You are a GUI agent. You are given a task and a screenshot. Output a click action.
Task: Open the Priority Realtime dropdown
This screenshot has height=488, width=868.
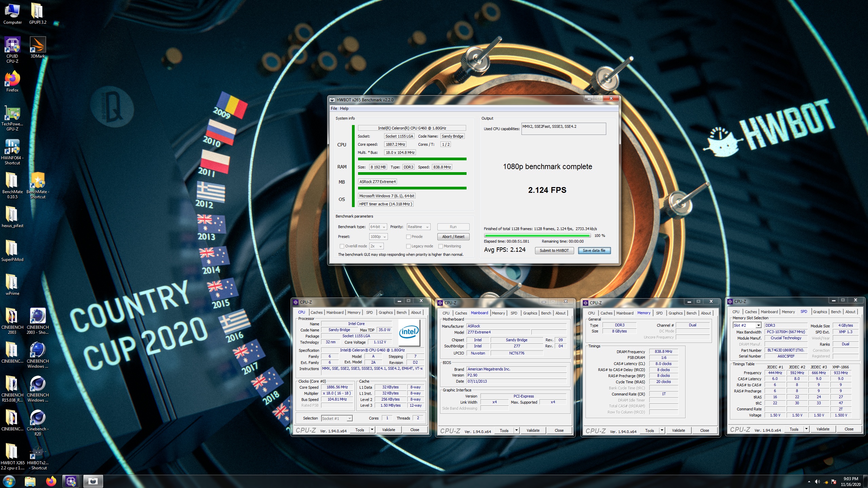pyautogui.click(x=418, y=227)
